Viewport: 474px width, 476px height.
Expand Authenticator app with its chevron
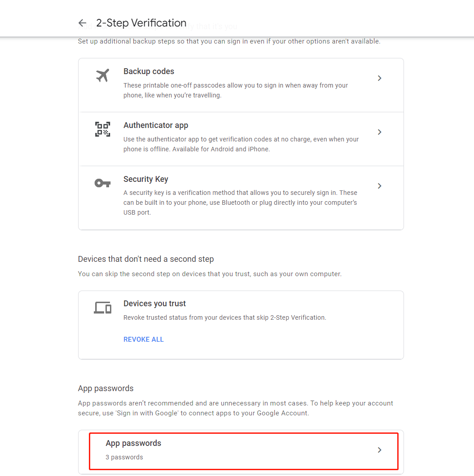[x=379, y=132]
